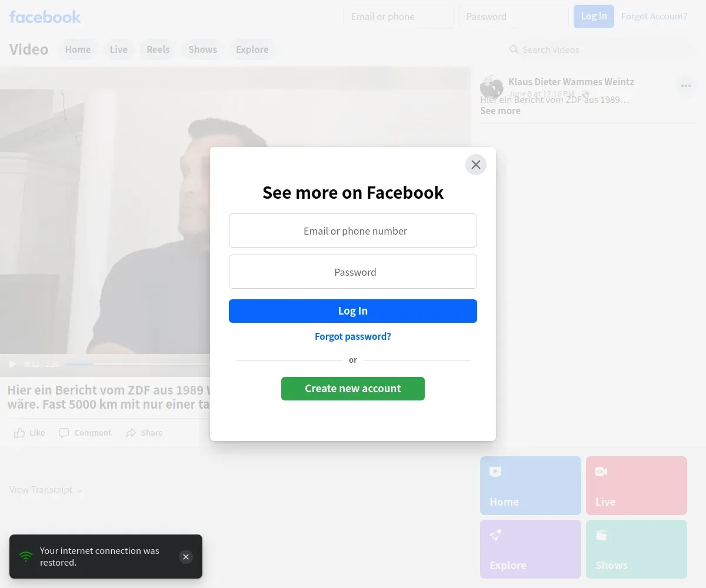Viewport: 706px width, 588px height.
Task: Click the facebook logo in header
Action: (x=45, y=17)
